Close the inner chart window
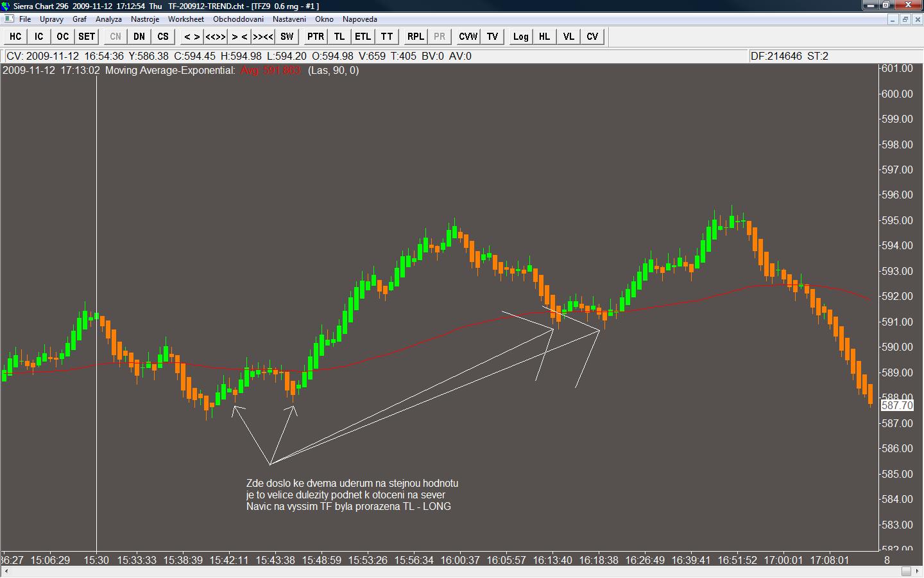Screen dimensions: 924x578 (x=917, y=19)
